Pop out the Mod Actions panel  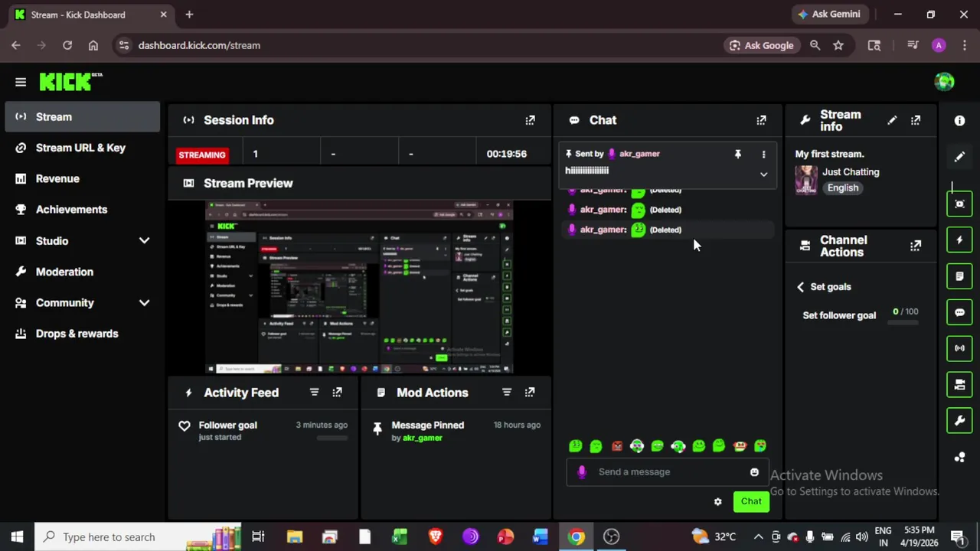tap(530, 393)
